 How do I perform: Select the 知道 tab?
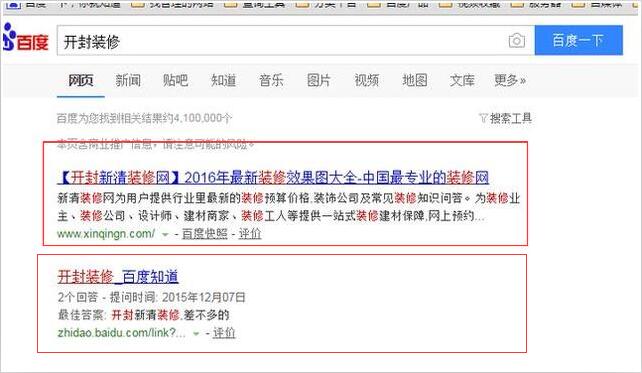pyautogui.click(x=223, y=80)
